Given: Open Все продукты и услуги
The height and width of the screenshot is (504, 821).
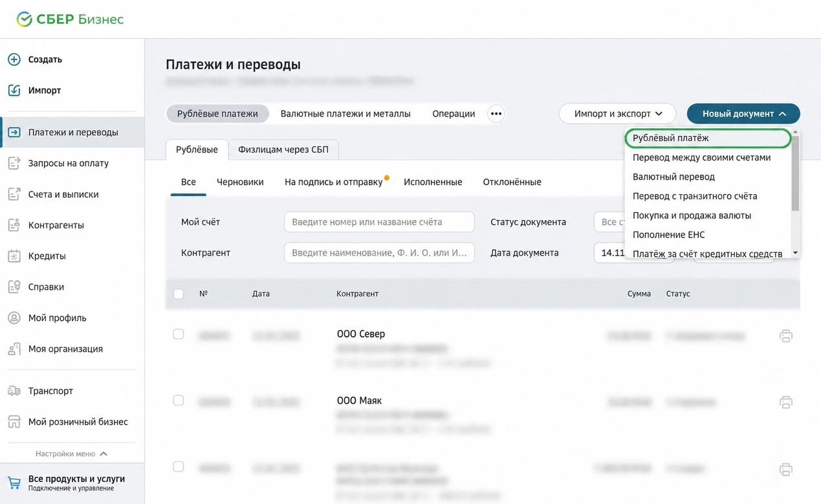Looking at the screenshot, I should pos(72,483).
